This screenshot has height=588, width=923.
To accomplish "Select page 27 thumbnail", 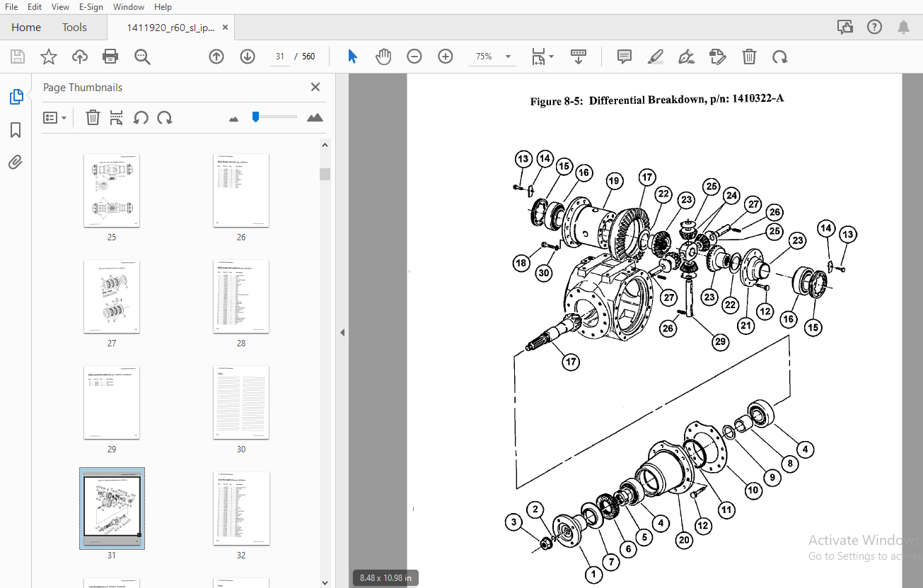I will (x=112, y=297).
